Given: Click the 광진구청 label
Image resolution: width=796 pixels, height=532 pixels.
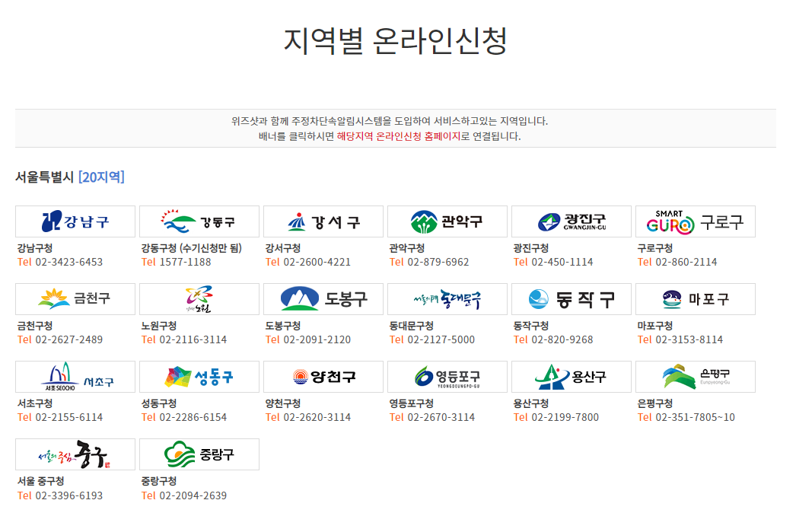Looking at the screenshot, I should click(x=531, y=248).
